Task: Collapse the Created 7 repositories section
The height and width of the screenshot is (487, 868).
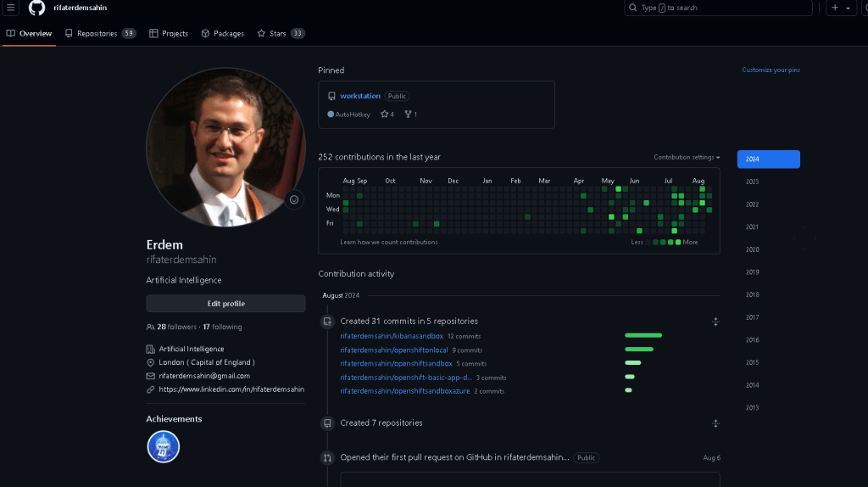Action: pyautogui.click(x=715, y=423)
